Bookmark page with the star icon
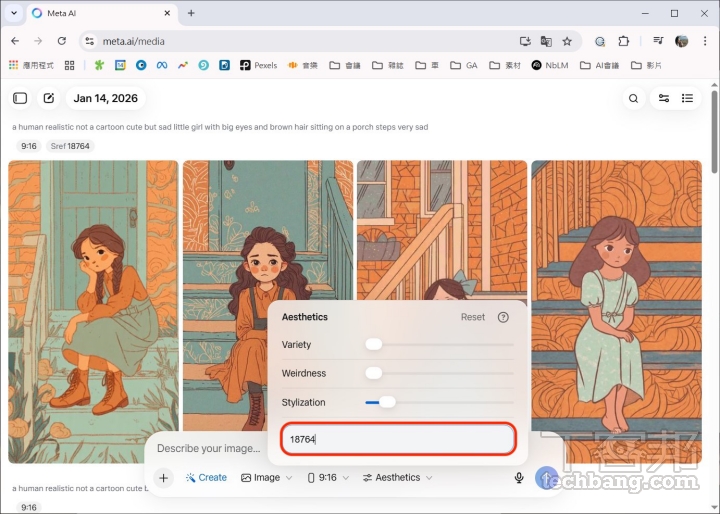The width and height of the screenshot is (720, 514). [567, 41]
